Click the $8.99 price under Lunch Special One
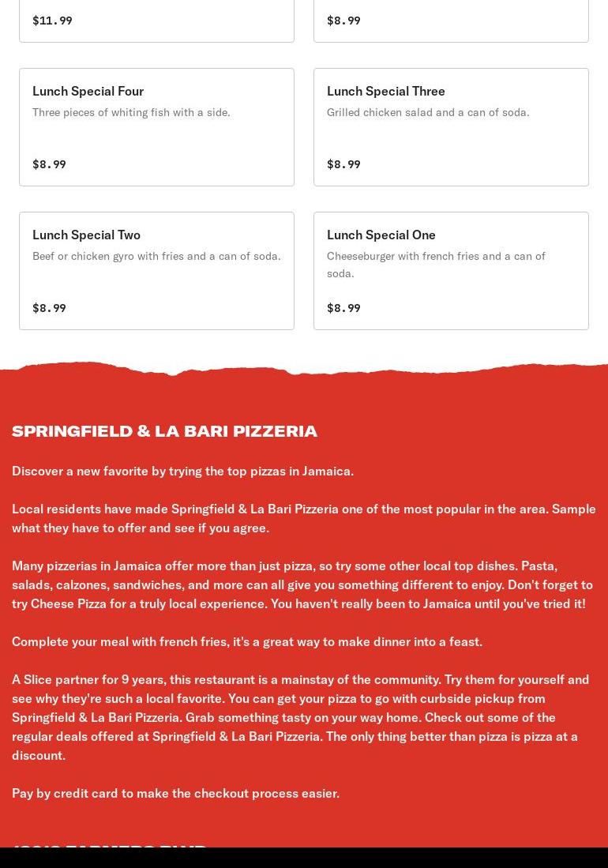The width and height of the screenshot is (608, 868). click(343, 308)
